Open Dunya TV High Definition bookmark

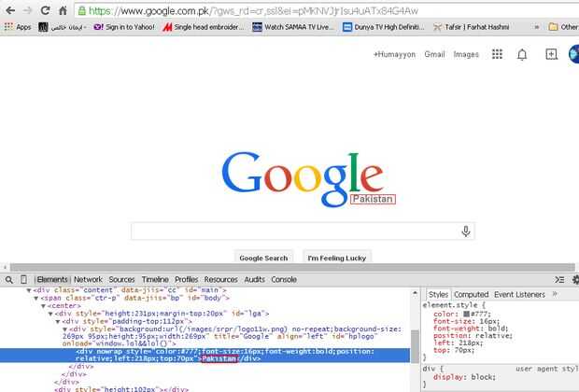click(x=384, y=27)
